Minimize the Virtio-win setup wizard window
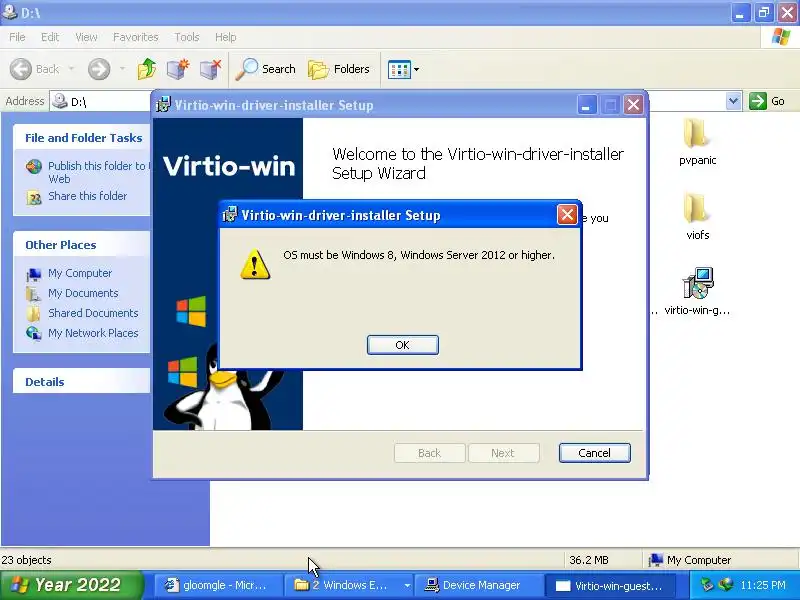 coord(587,105)
